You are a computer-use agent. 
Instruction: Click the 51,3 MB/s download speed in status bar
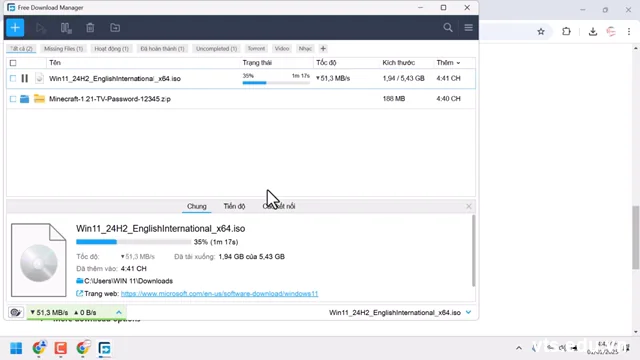49,313
